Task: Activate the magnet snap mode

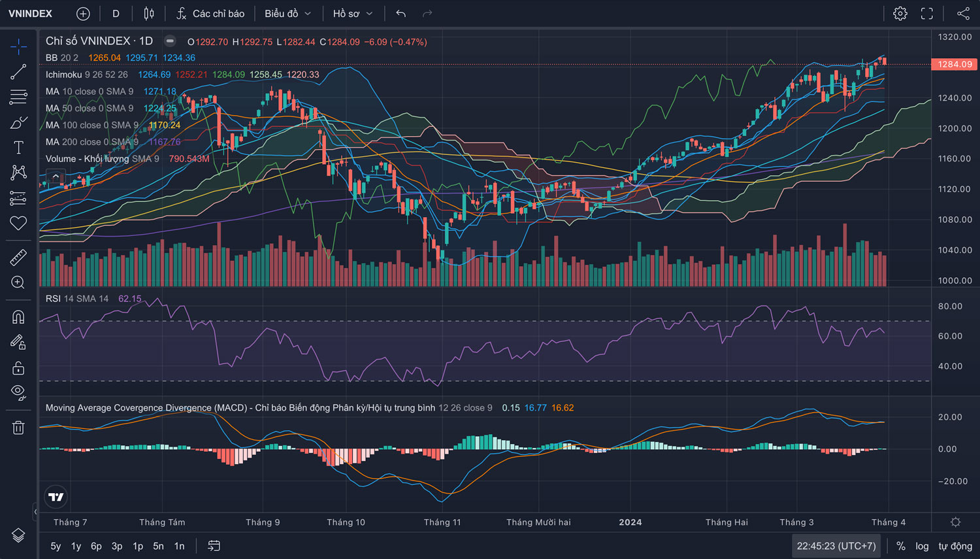Action: click(x=18, y=317)
